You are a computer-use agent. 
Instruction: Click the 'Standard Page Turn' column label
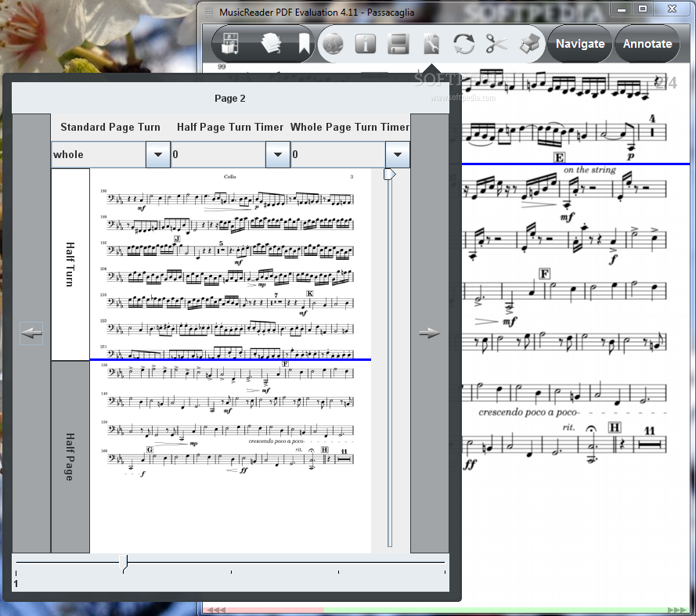coord(110,127)
